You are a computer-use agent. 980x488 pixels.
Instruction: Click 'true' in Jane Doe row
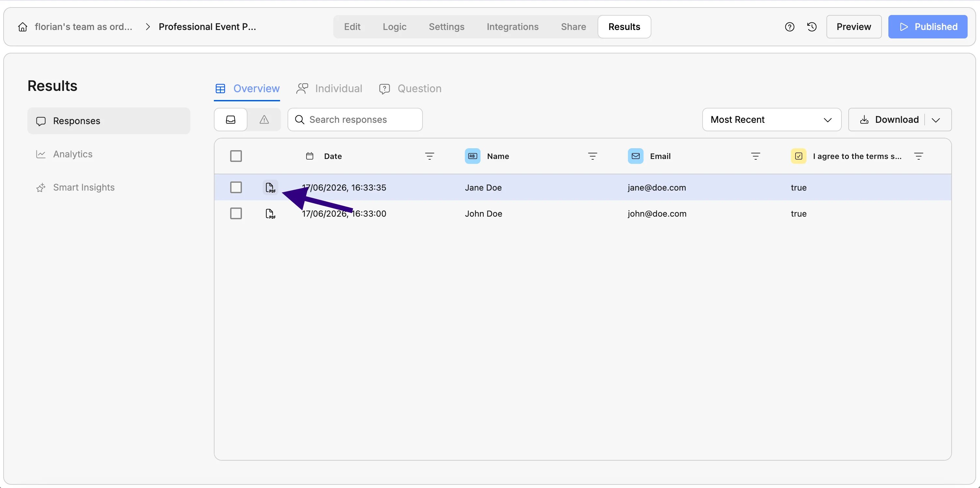tap(798, 188)
